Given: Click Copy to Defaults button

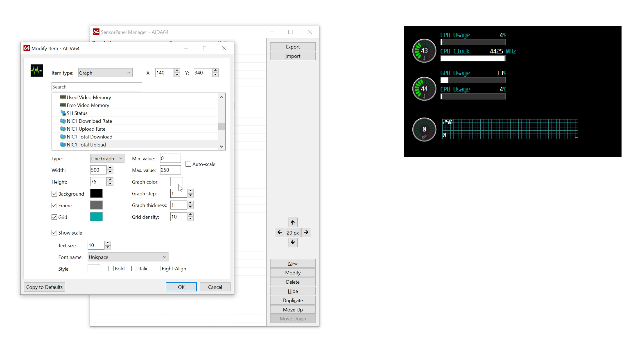Looking at the screenshot, I should tap(45, 287).
